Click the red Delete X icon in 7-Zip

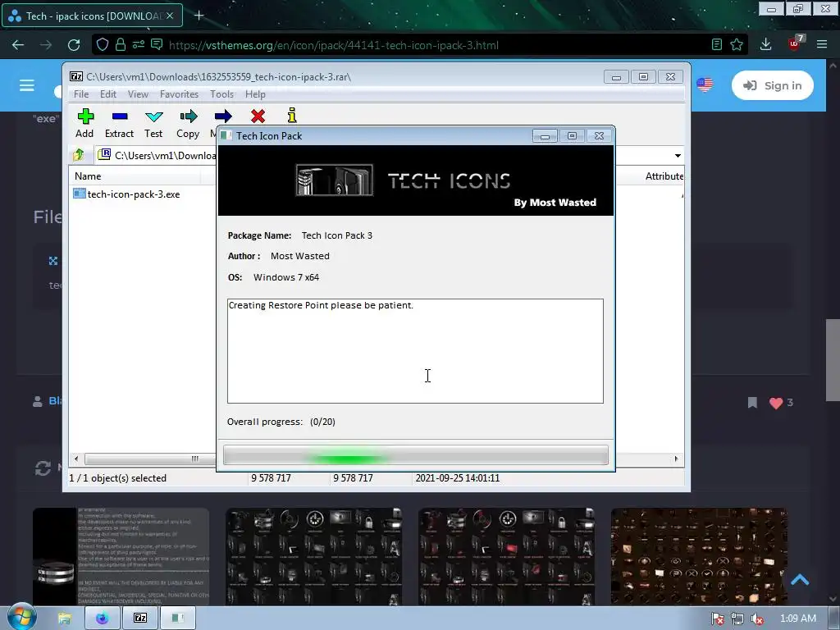pyautogui.click(x=258, y=116)
